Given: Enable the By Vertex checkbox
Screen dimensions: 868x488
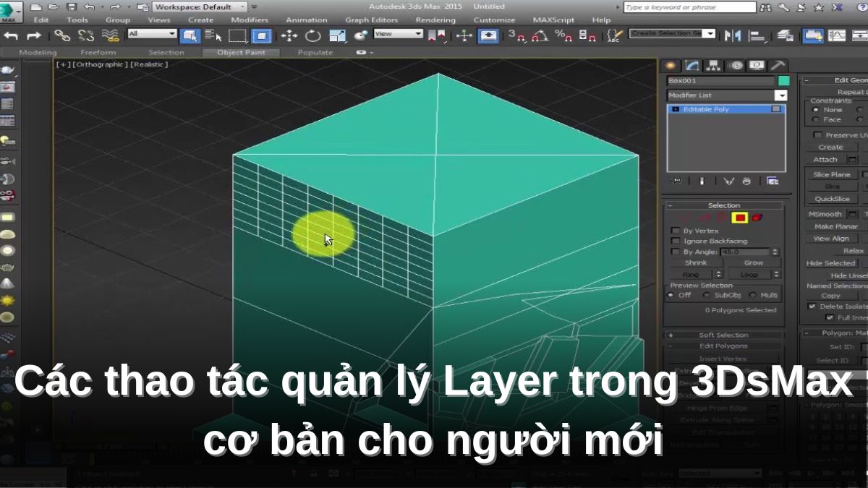Looking at the screenshot, I should (x=676, y=231).
